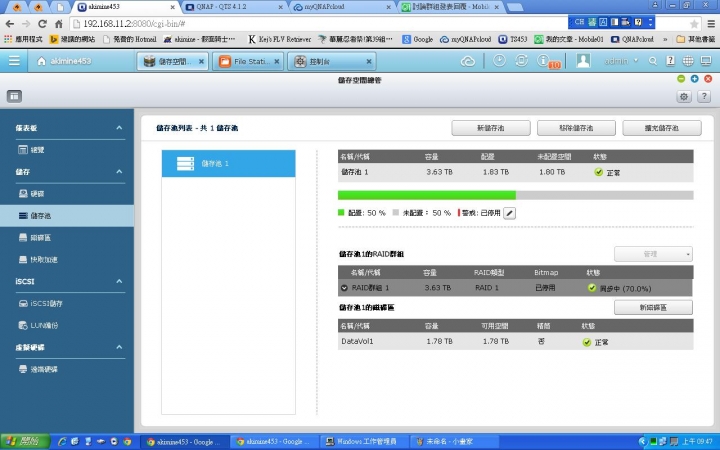Switch to the 控制台 control panel tab

[331, 62]
